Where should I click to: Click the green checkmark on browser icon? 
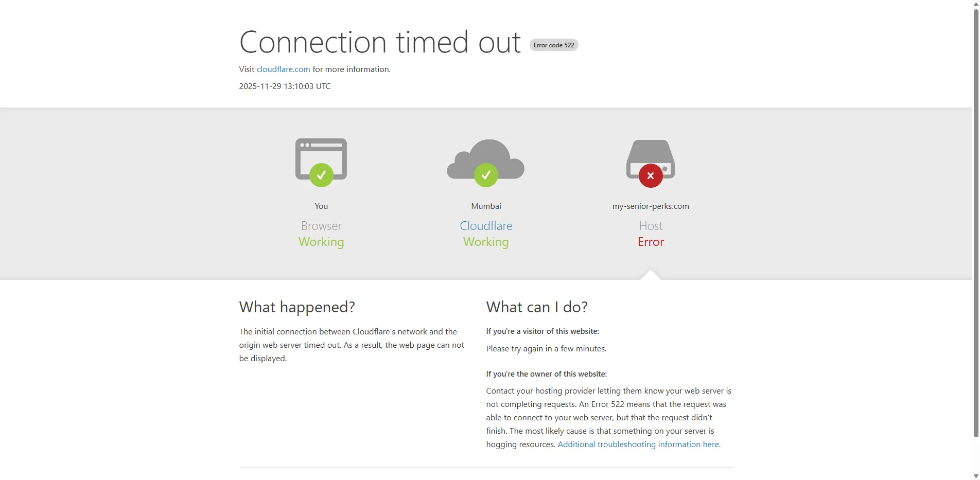321,175
